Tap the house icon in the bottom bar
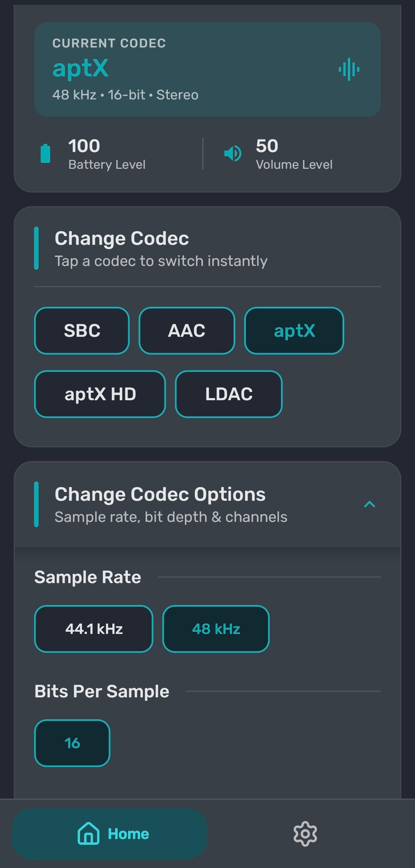The height and width of the screenshot is (868, 415). click(88, 834)
